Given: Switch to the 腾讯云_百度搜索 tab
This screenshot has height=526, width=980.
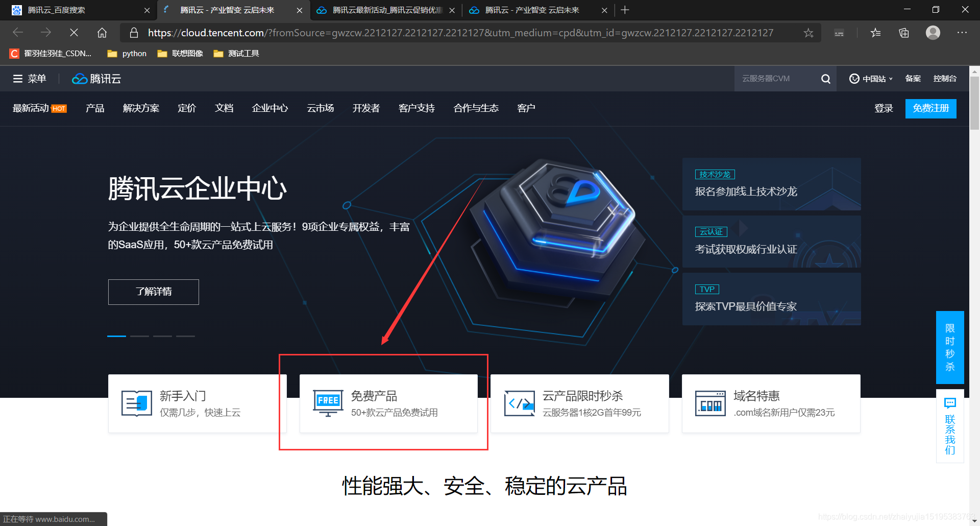Looking at the screenshot, I should [79, 10].
